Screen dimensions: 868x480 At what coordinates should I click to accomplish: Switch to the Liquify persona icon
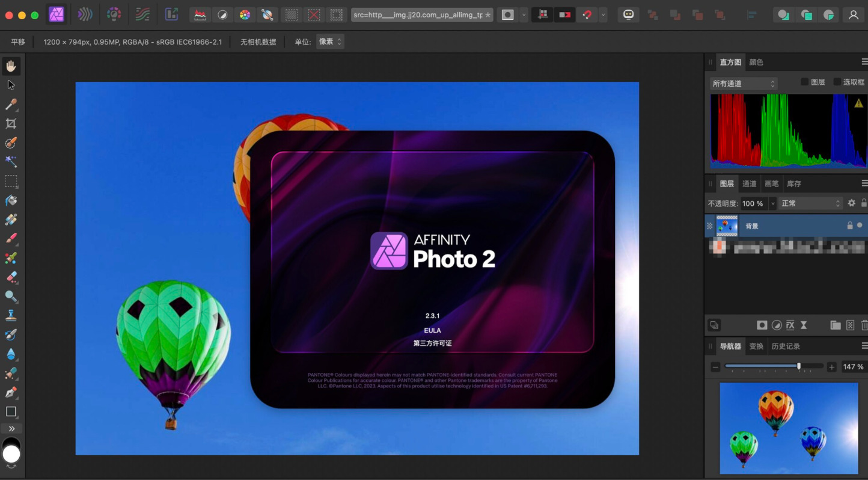(85, 14)
